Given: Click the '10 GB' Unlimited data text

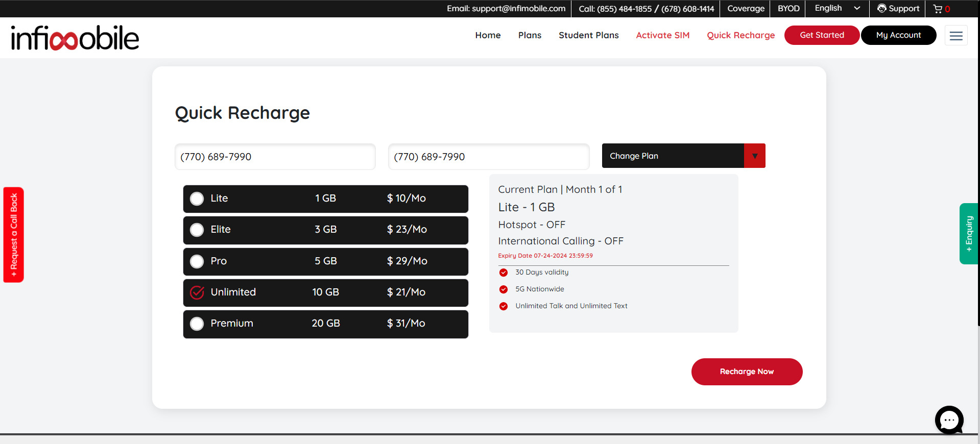Looking at the screenshot, I should (326, 292).
